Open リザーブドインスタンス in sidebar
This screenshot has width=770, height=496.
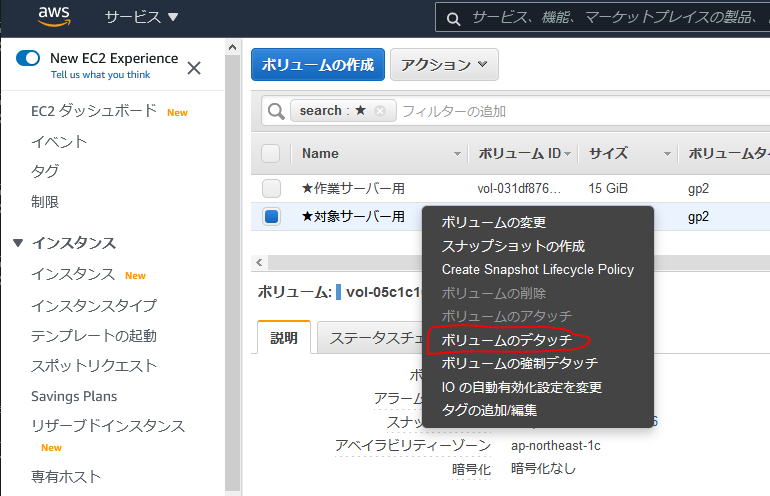coord(108,426)
